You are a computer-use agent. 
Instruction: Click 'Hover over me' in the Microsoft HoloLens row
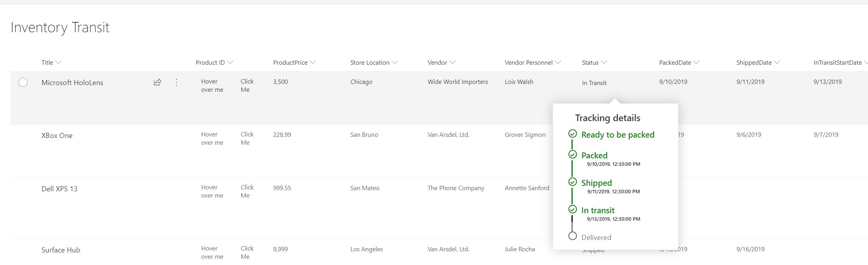pos(212,85)
